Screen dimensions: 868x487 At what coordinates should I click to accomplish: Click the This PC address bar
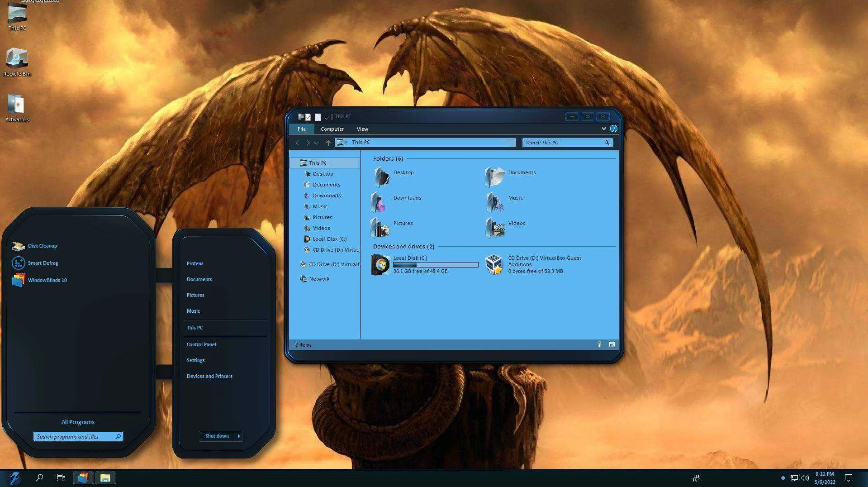pos(425,143)
